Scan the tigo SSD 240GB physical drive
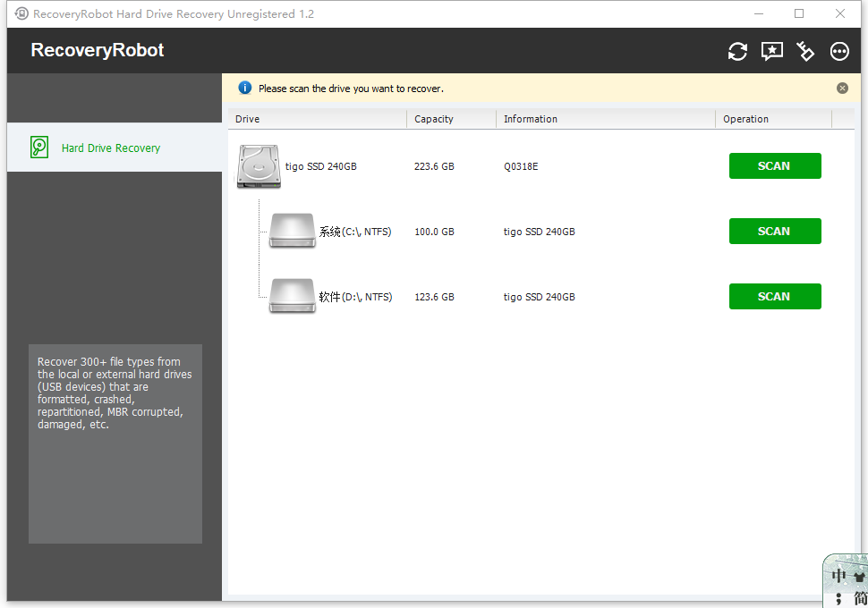 coord(774,166)
